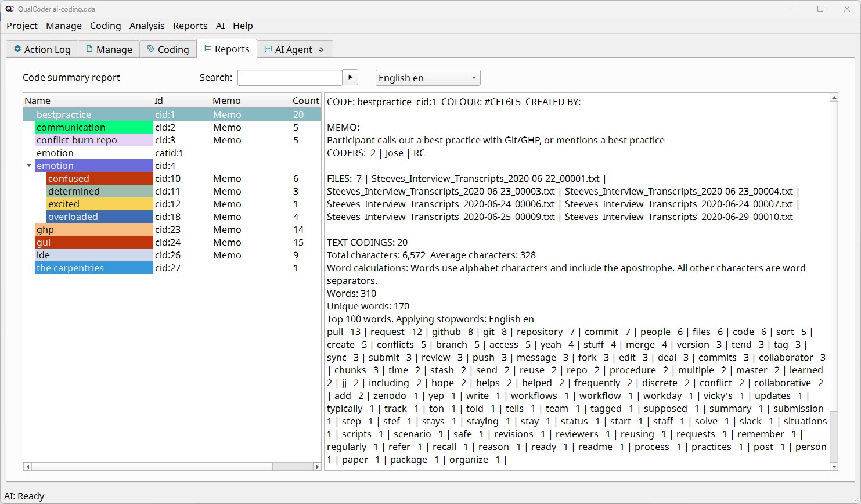Click the 'Code summary report' heading
Image resolution: width=861 pixels, height=504 pixels.
coord(71,77)
